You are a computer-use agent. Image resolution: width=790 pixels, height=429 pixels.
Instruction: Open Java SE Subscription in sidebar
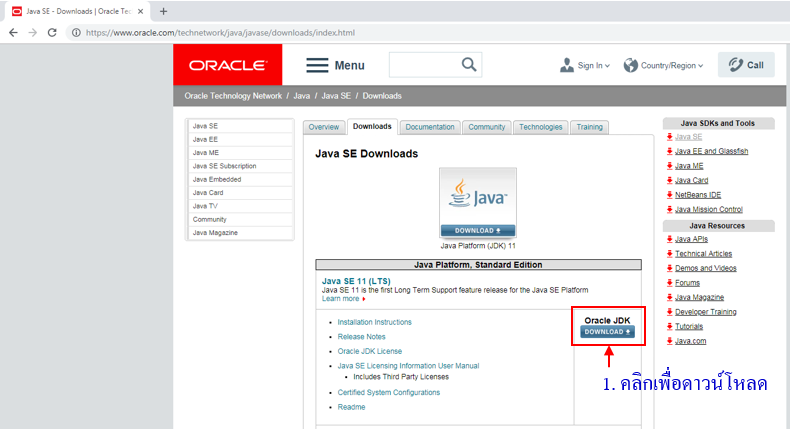[240, 166]
